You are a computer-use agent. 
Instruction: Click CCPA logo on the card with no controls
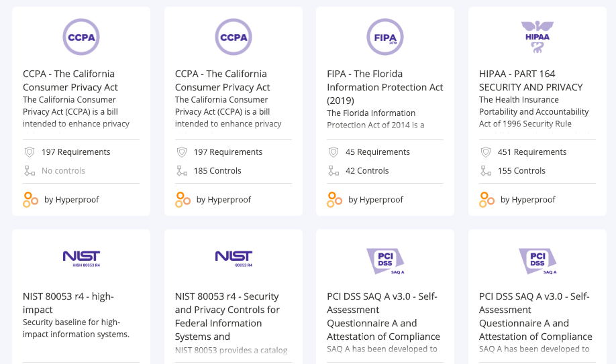pyautogui.click(x=81, y=37)
